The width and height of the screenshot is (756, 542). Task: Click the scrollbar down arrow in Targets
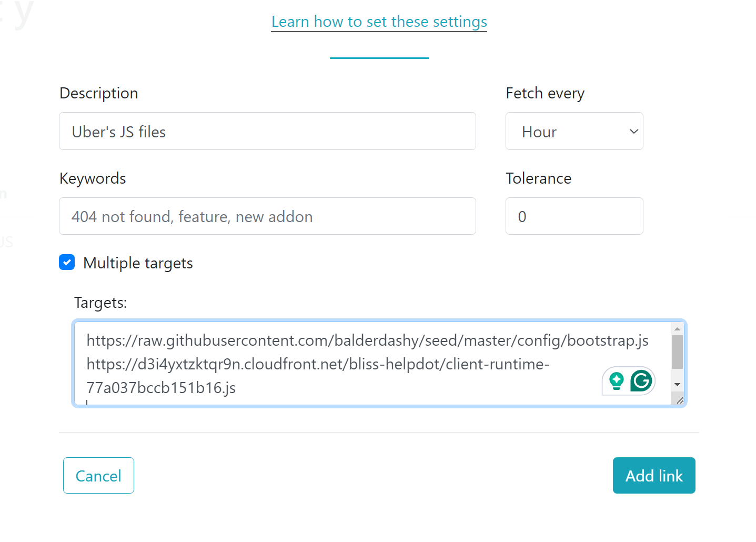677,385
